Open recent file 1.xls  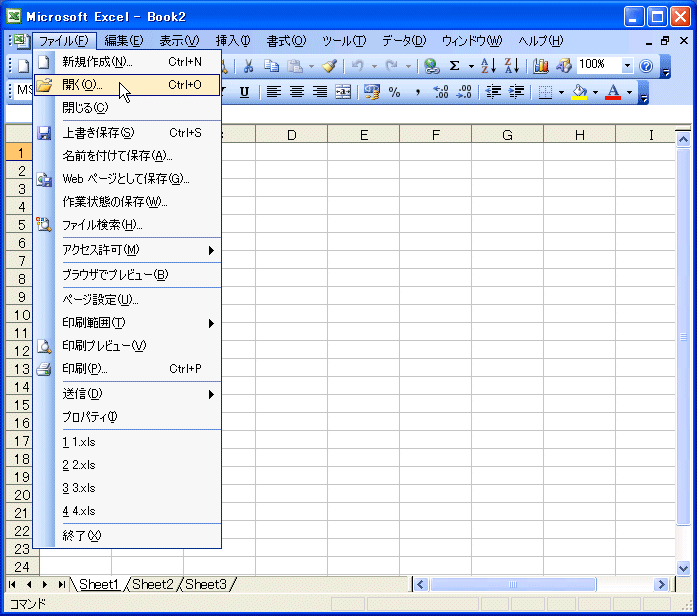pos(127,442)
